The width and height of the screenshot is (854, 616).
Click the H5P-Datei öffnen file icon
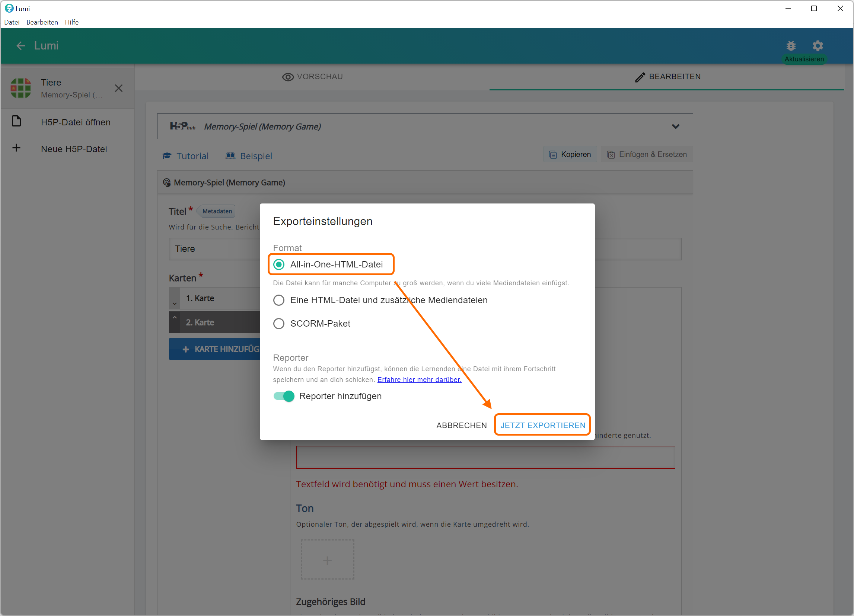pyautogui.click(x=16, y=122)
